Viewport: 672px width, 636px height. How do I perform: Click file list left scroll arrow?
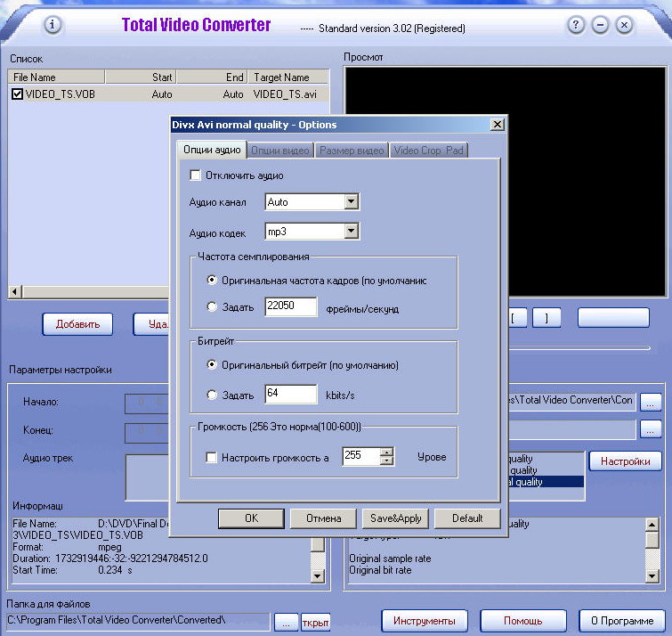click(x=15, y=292)
